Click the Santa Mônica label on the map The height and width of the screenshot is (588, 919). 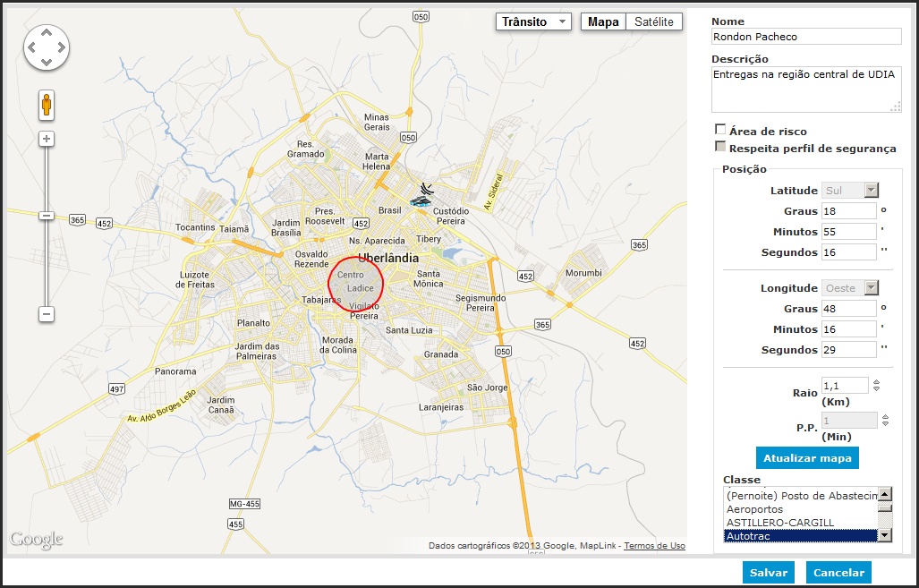tap(429, 278)
